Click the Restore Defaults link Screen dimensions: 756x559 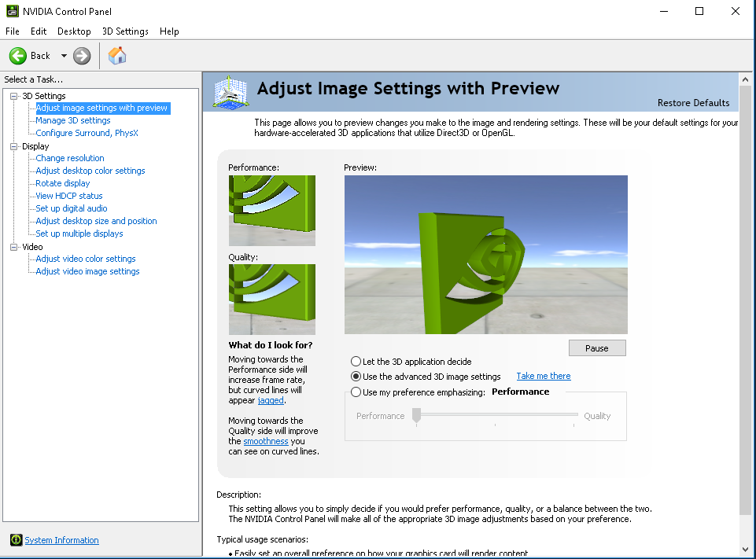coord(693,103)
